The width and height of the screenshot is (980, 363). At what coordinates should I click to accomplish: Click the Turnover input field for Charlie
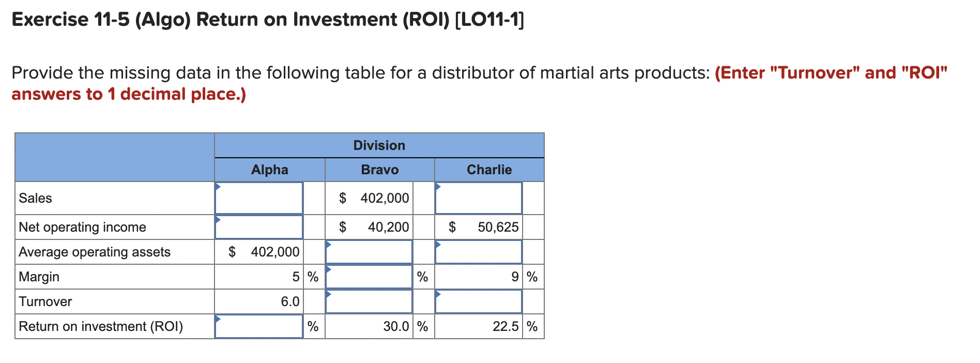click(478, 301)
